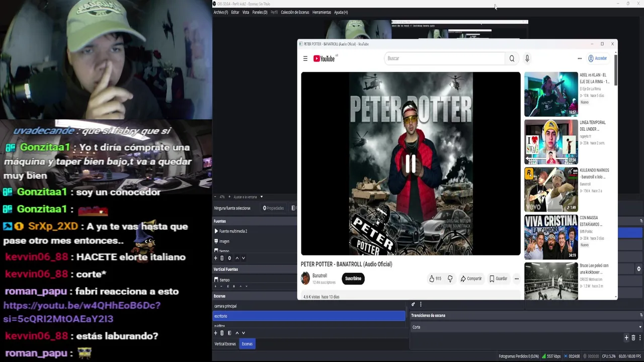The width and height of the screenshot is (644, 362).
Task: Dislike the Peter Potter video
Action: pyautogui.click(x=450, y=279)
